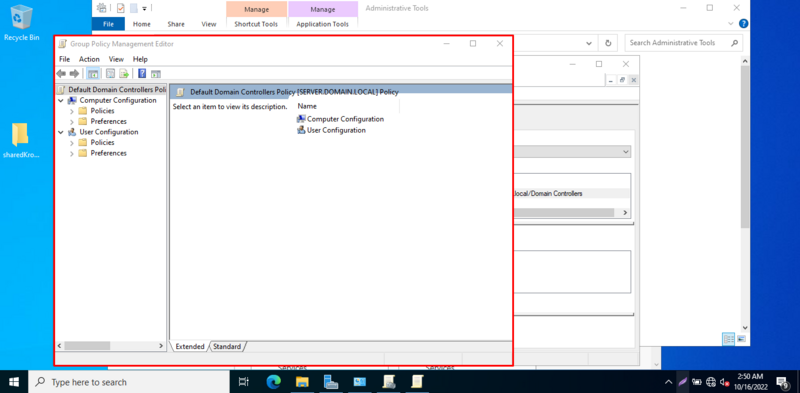Select the User Configuration tree node label
Viewport: 800px width, 393px height.
109,132
